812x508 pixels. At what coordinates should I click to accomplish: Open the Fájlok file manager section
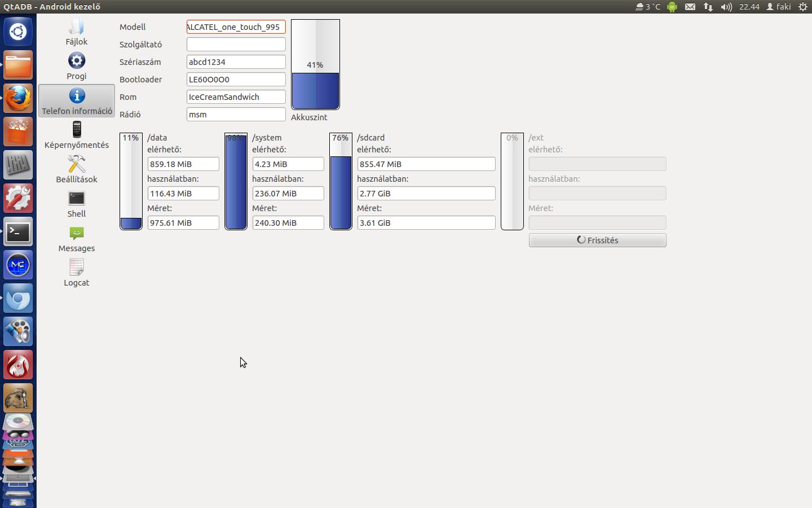click(x=77, y=33)
